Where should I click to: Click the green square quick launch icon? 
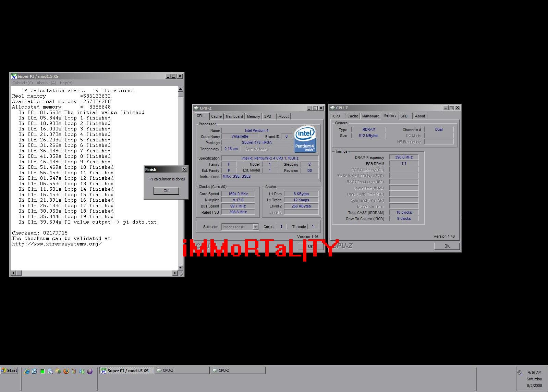pos(42,371)
